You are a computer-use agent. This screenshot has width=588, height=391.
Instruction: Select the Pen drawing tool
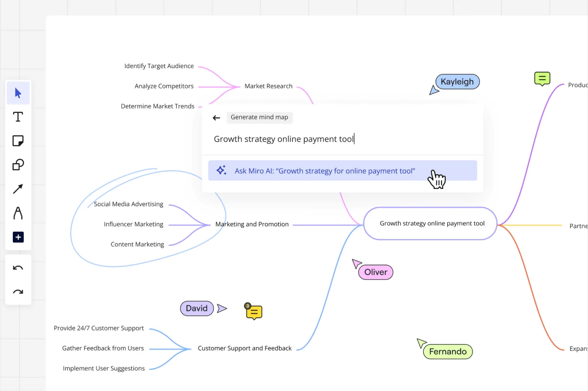[x=18, y=213]
